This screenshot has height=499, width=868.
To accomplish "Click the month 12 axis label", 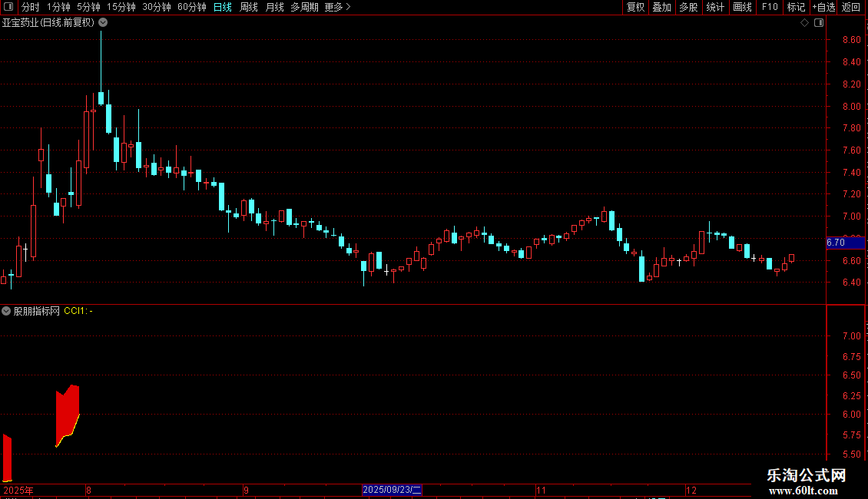I will click(691, 490).
